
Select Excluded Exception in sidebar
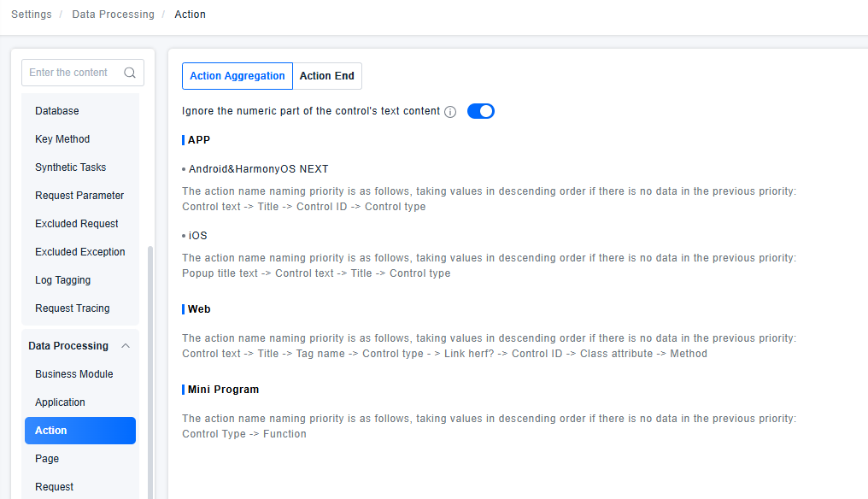click(80, 252)
